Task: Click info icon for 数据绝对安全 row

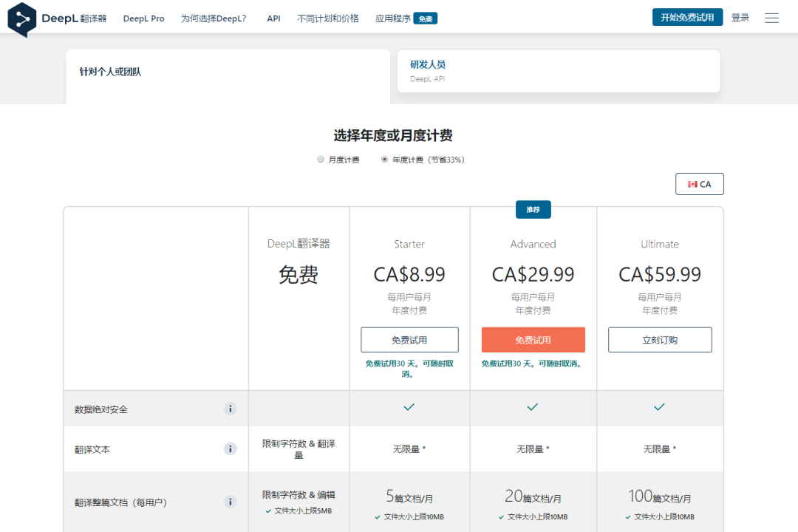Action: click(231, 409)
